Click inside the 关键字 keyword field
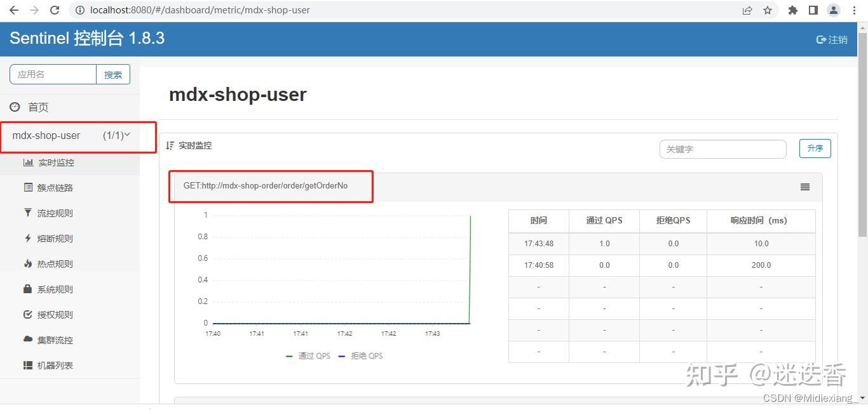This screenshot has height=410, width=868. [x=722, y=149]
